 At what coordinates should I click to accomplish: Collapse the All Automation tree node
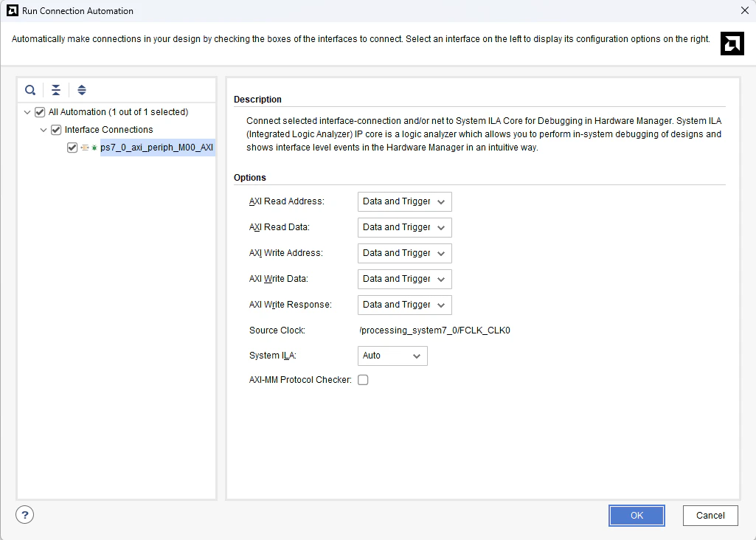coord(28,112)
